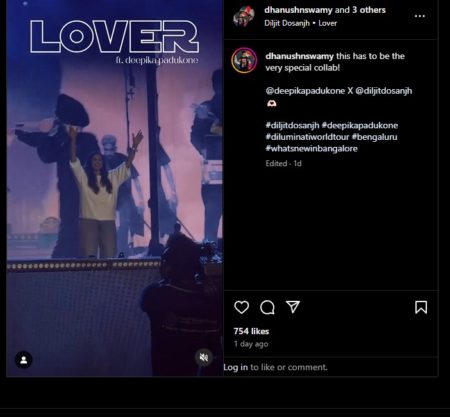Viewport: 450px width, 417px height.
Task: Open comments via speech bubble icon
Action: coord(267,307)
